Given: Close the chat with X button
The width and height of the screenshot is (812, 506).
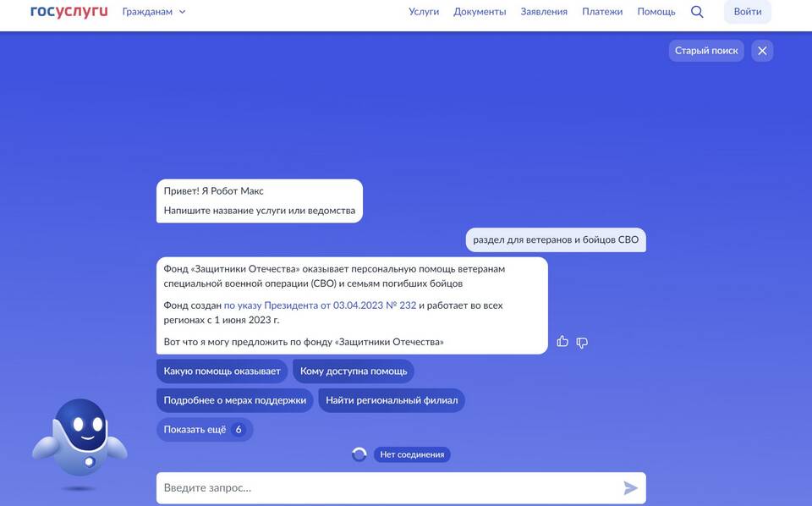Looking at the screenshot, I should pos(762,51).
